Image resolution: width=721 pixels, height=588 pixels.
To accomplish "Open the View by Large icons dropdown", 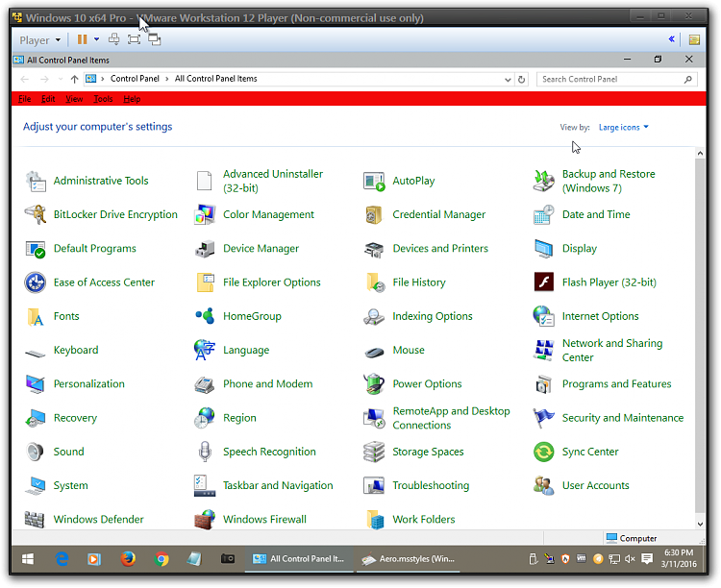I will pyautogui.click(x=624, y=128).
